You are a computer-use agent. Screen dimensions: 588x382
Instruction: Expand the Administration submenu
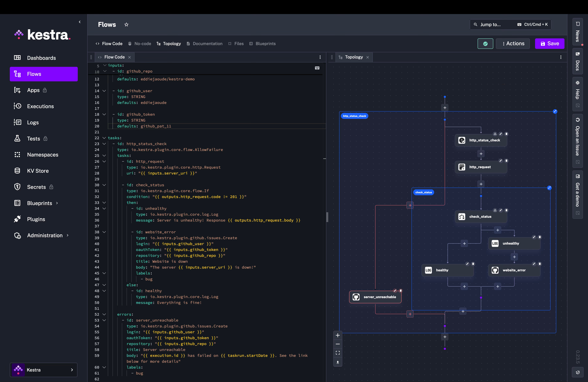coord(67,235)
